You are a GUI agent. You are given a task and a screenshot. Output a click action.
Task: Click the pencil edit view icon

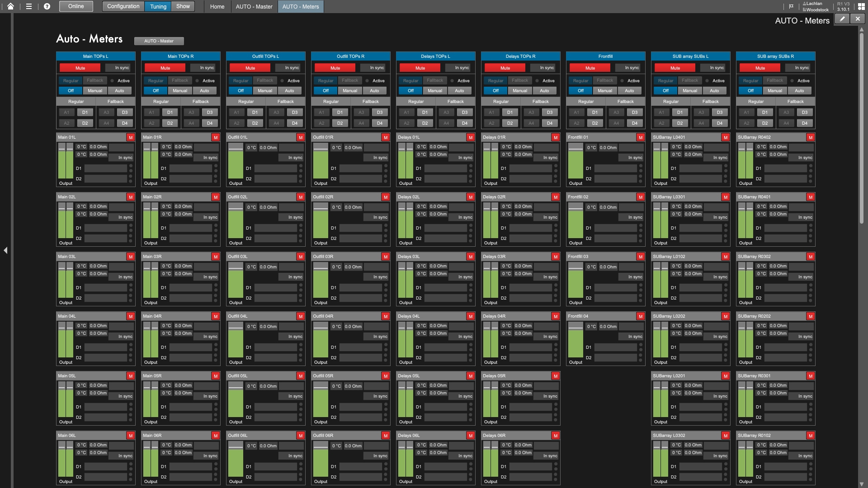[842, 19]
